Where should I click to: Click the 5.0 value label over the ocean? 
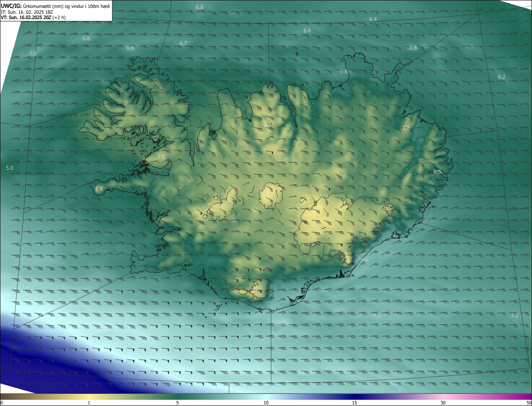click(x=10, y=168)
